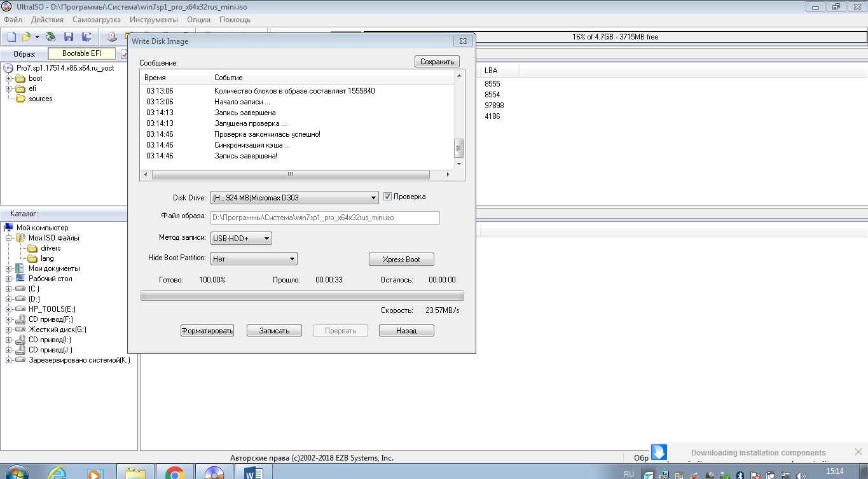Open the Метод записи dropdown

241,239
